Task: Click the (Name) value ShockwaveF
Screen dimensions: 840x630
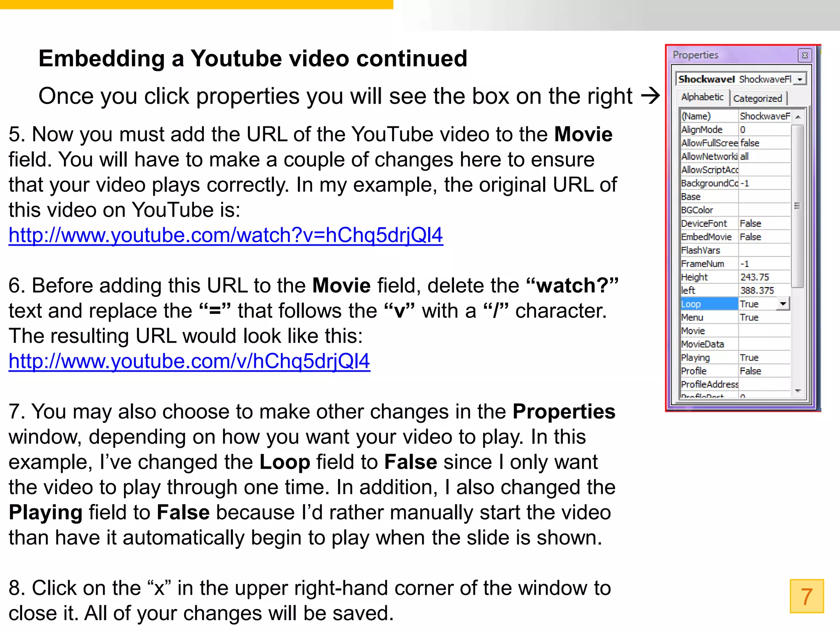Action: [765, 116]
